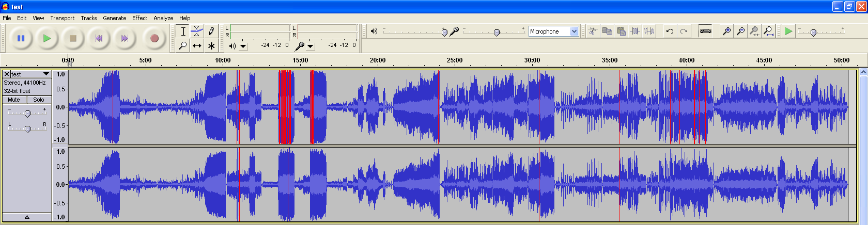Mute the test track
The width and height of the screenshot is (868, 225).
click(14, 100)
